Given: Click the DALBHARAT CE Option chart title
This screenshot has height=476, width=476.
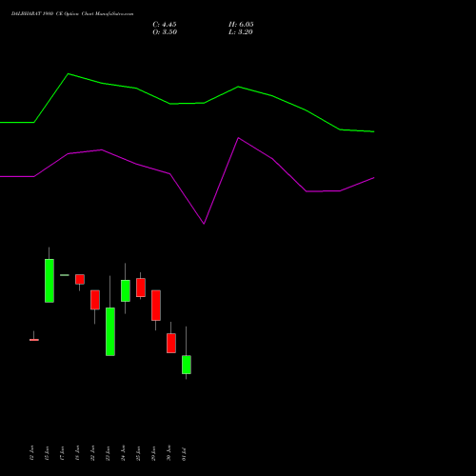Looking at the screenshot, I should tap(72, 14).
